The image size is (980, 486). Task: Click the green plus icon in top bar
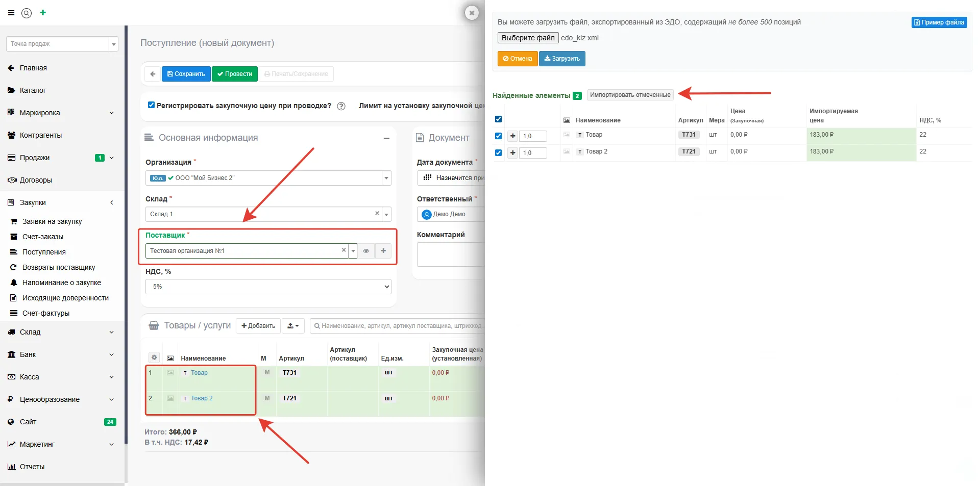tap(43, 13)
